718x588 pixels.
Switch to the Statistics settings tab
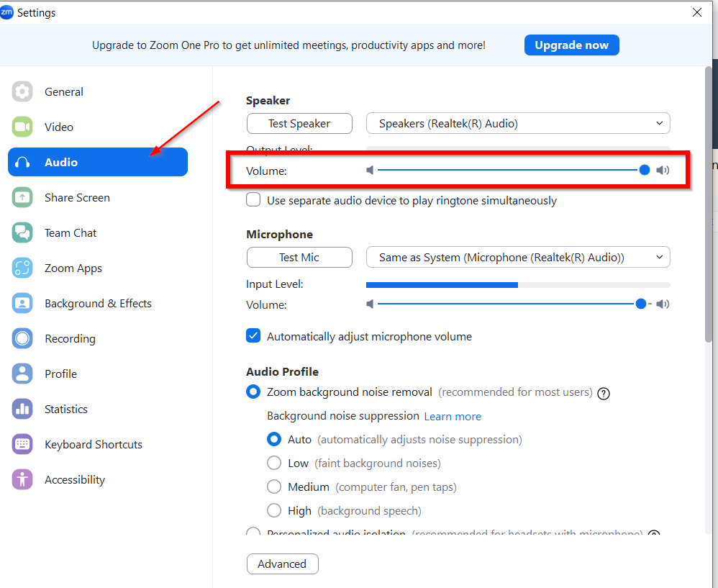pos(65,409)
